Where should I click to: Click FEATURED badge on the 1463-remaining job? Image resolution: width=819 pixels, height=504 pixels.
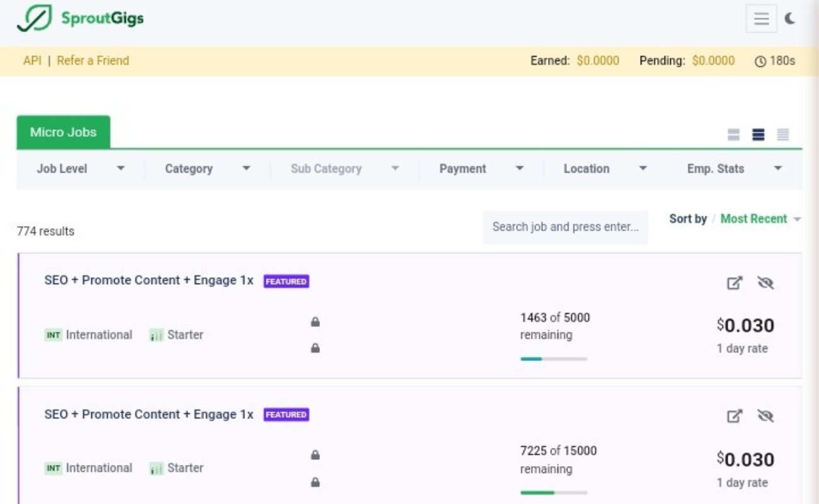point(286,282)
